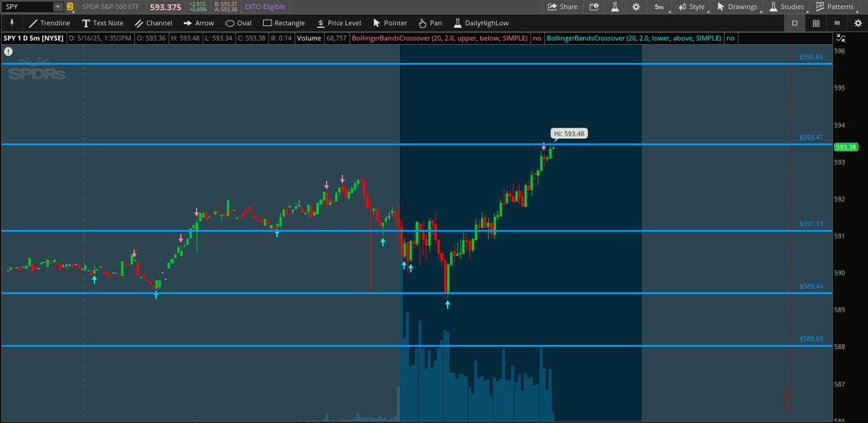The width and height of the screenshot is (868, 423).
Task: Toggle the chart pin icon on the toolbar
Action: tap(11, 22)
